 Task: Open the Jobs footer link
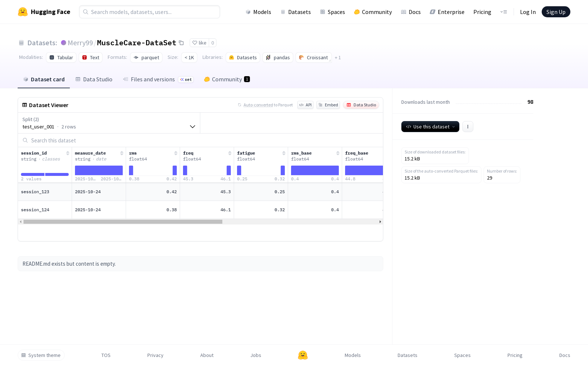256,355
